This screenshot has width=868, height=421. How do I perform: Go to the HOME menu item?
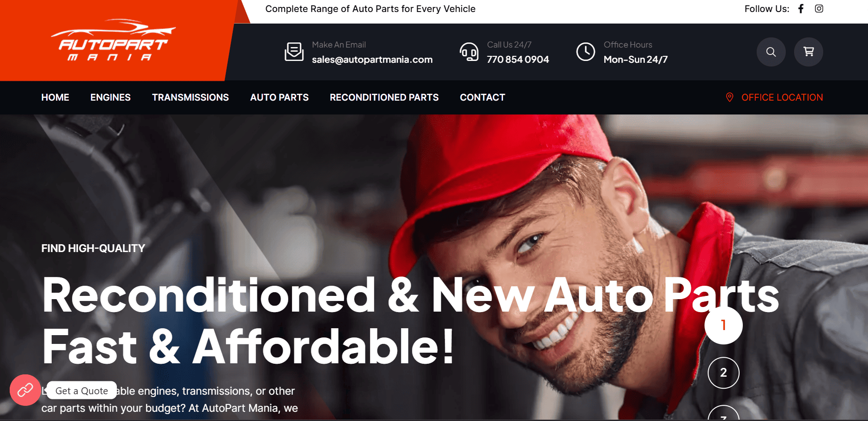[x=55, y=97]
